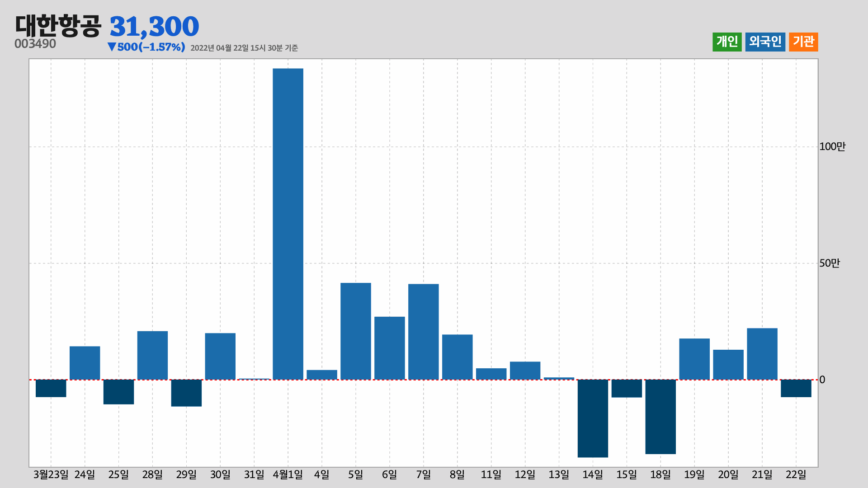Click the 5일 x-axis date label
The width and height of the screenshot is (868, 488).
click(x=356, y=475)
